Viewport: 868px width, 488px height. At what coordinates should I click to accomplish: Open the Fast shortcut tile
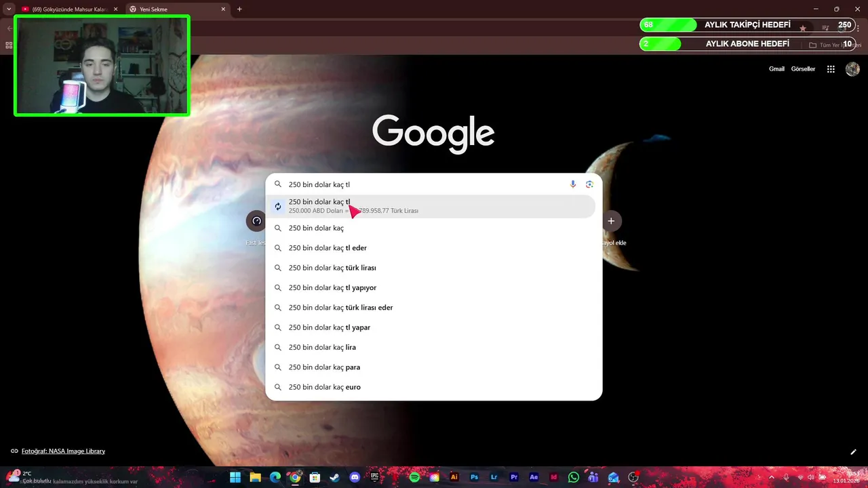tap(256, 221)
